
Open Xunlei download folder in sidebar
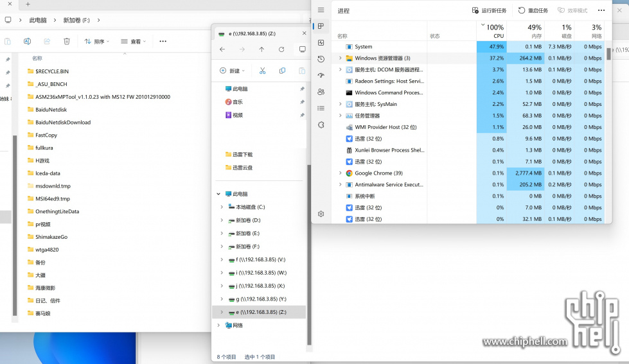pos(239,154)
